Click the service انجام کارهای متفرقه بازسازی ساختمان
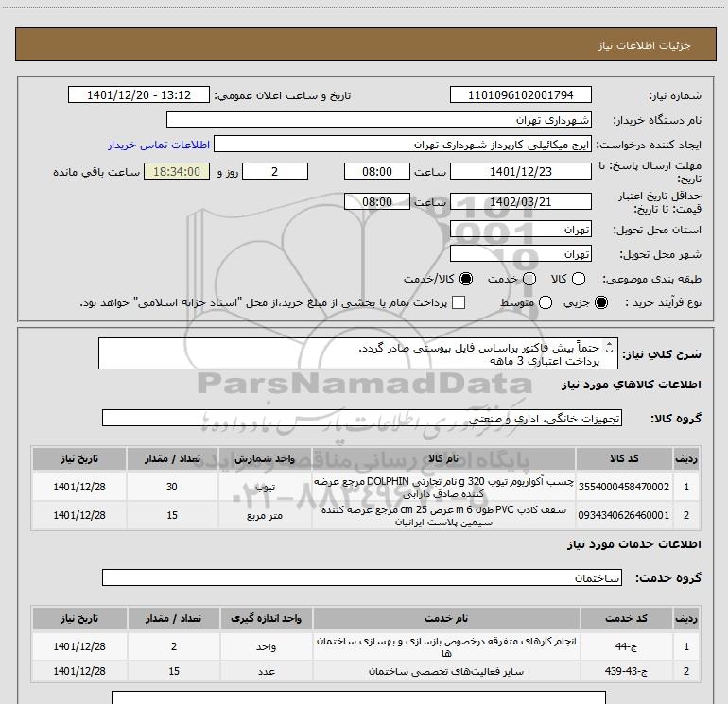 (x=446, y=647)
